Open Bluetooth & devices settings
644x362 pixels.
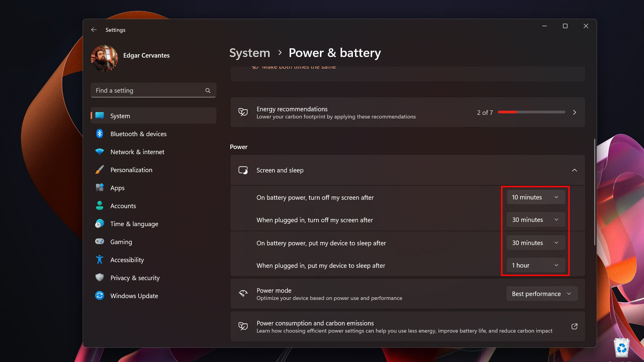click(x=138, y=134)
